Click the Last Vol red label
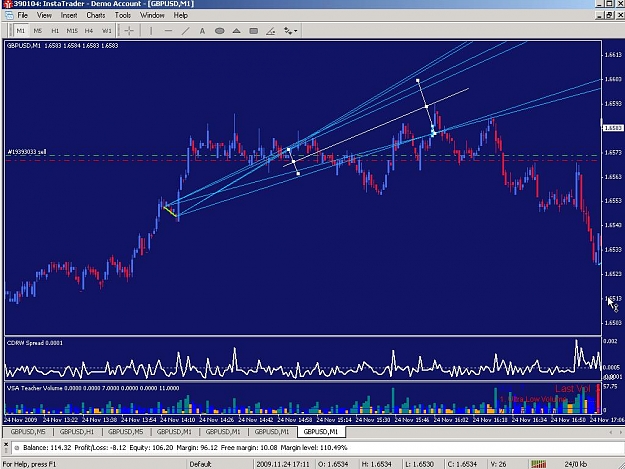Viewport: 625px width, 469px height. click(574, 389)
